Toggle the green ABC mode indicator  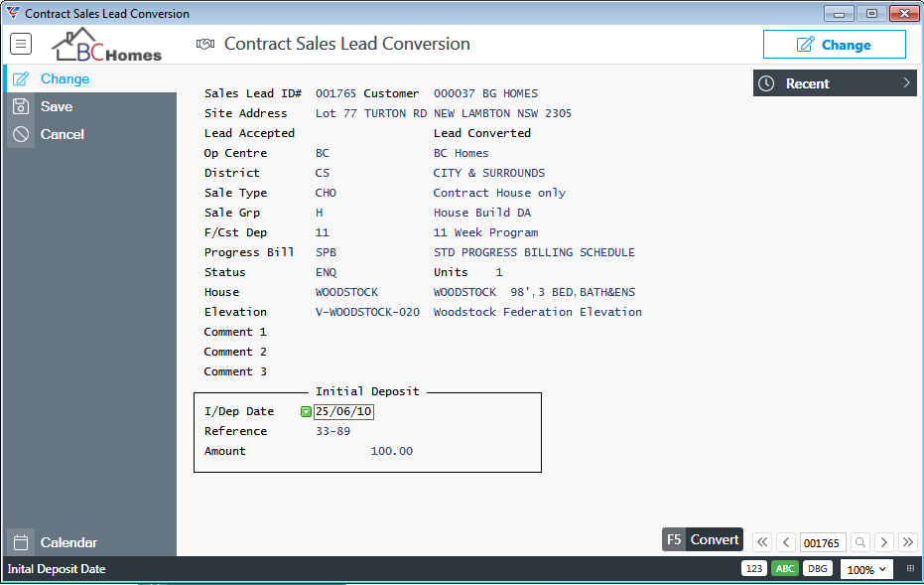[785, 568]
